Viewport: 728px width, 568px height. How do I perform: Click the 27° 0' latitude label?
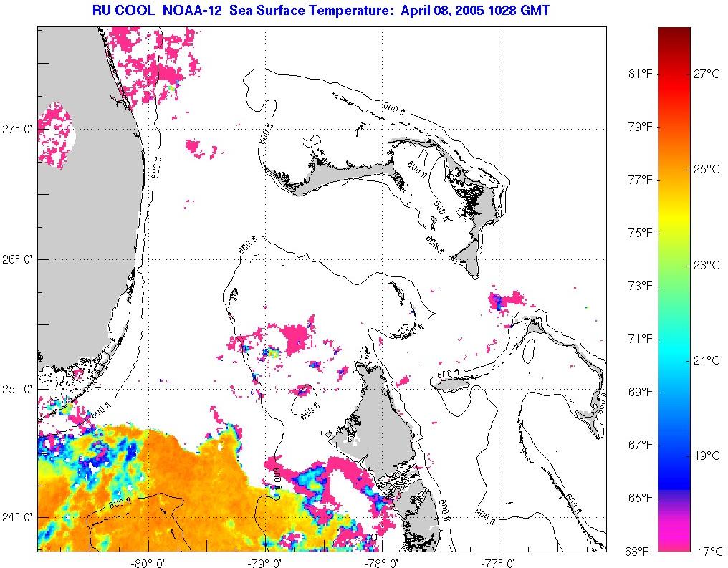tap(16, 129)
